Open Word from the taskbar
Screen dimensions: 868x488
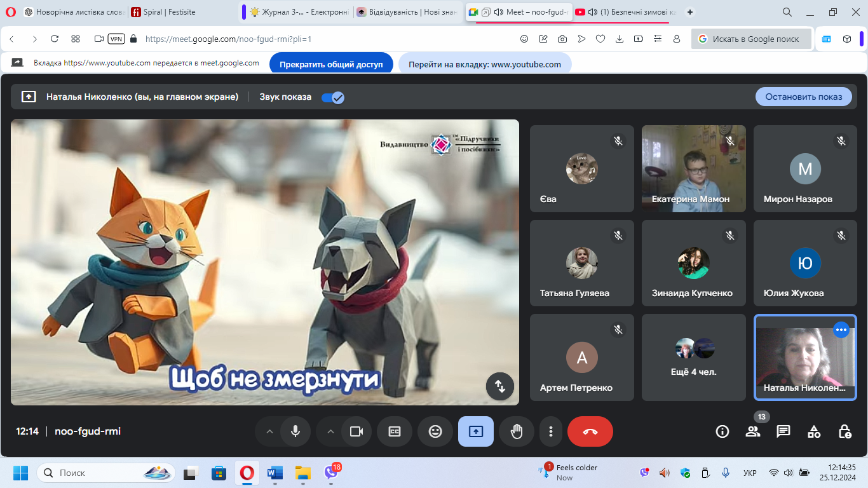coord(275,473)
